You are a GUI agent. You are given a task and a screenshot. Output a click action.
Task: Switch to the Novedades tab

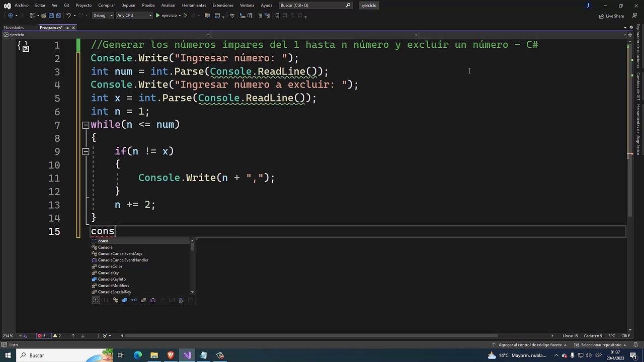tap(14, 28)
